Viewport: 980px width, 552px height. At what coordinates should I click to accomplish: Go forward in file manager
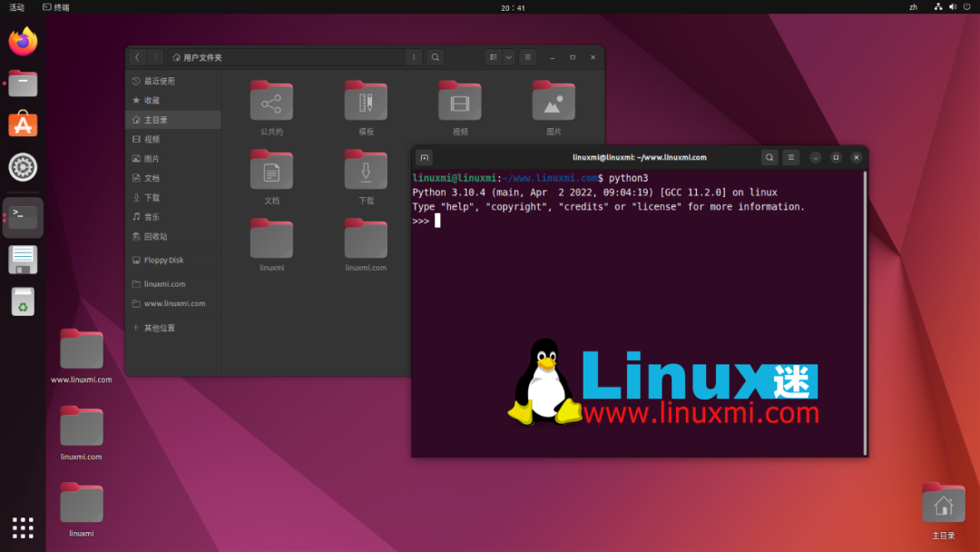coord(155,57)
